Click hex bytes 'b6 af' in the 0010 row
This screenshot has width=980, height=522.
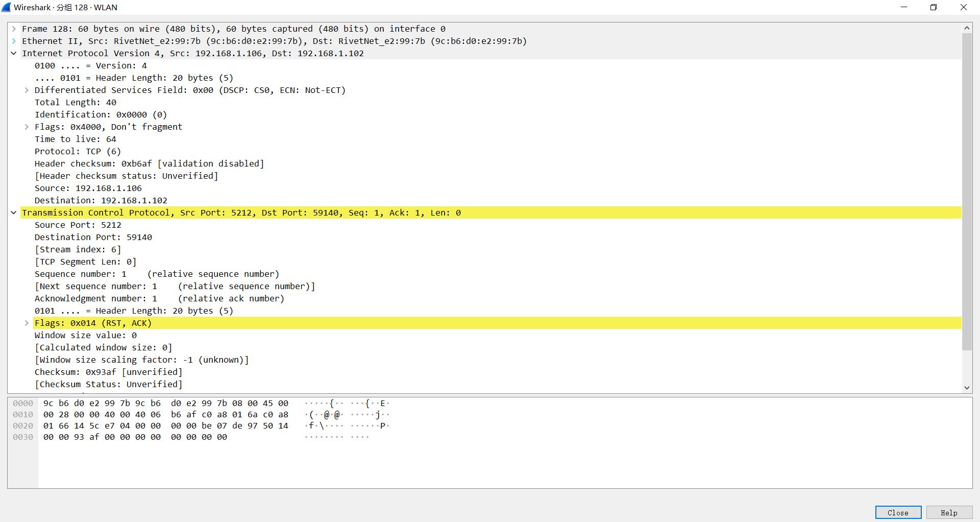coord(184,415)
